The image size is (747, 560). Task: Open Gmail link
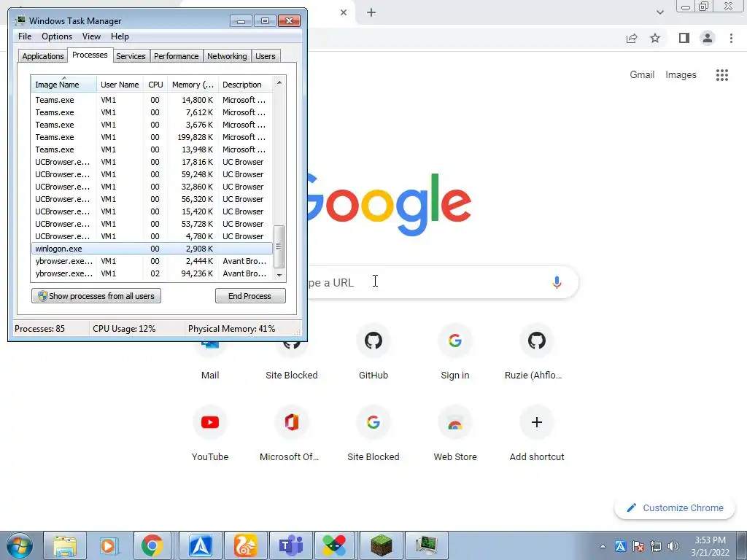(642, 75)
